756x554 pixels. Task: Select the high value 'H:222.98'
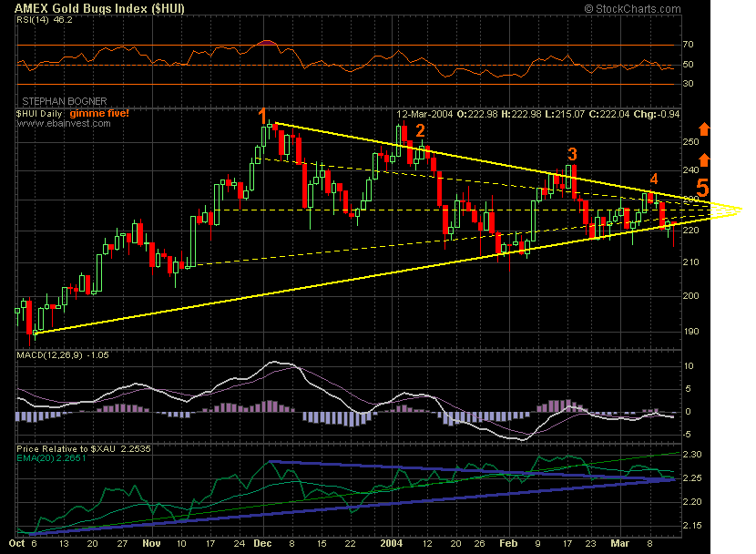pyautogui.click(x=522, y=114)
